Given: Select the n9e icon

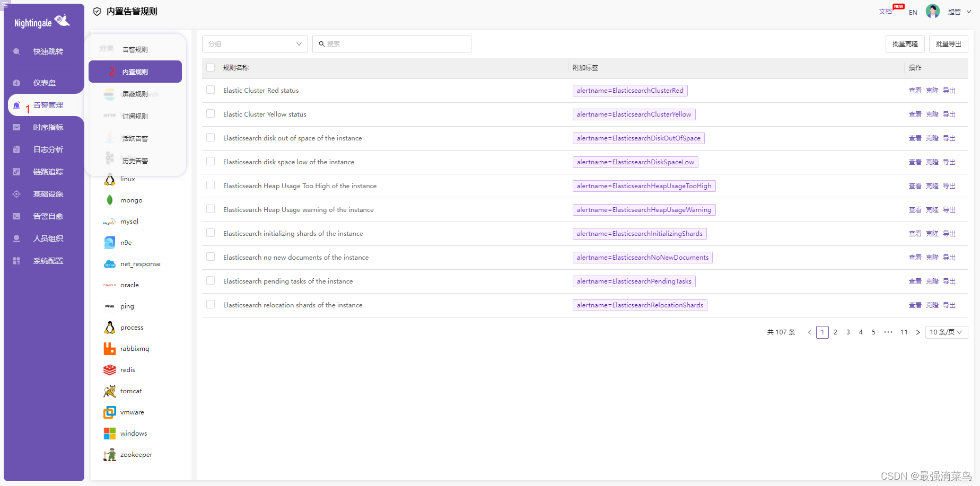Looking at the screenshot, I should (110, 243).
